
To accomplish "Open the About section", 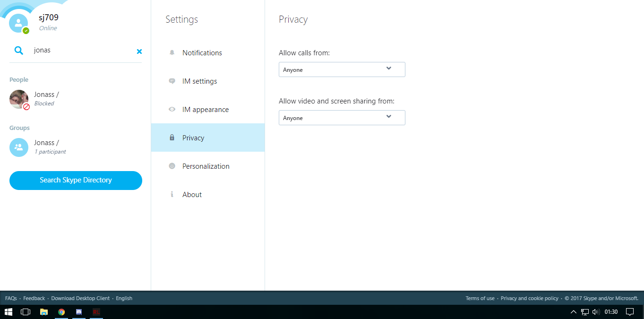I will 208,194.
